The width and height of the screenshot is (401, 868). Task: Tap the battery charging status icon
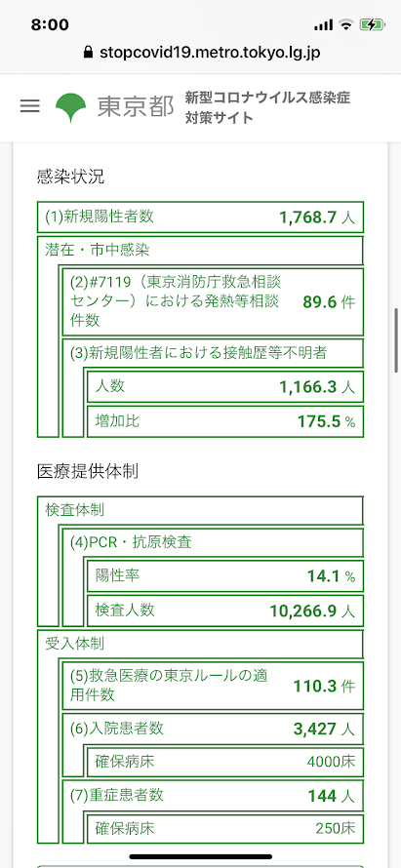(371, 25)
